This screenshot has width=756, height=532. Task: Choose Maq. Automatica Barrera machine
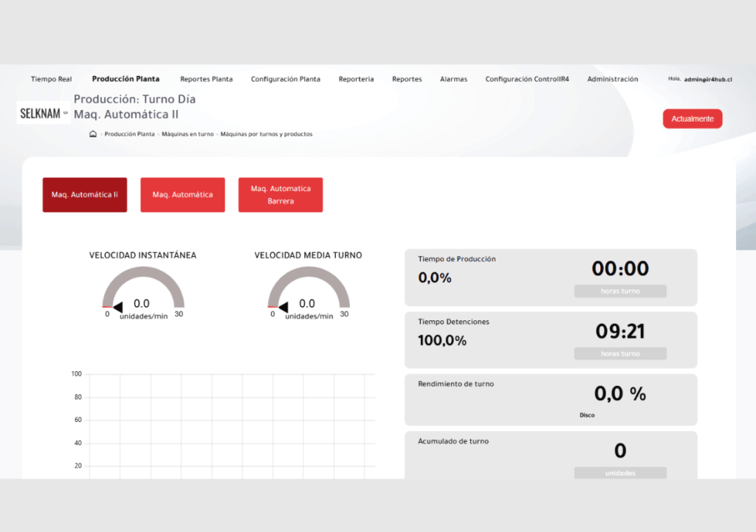280,195
